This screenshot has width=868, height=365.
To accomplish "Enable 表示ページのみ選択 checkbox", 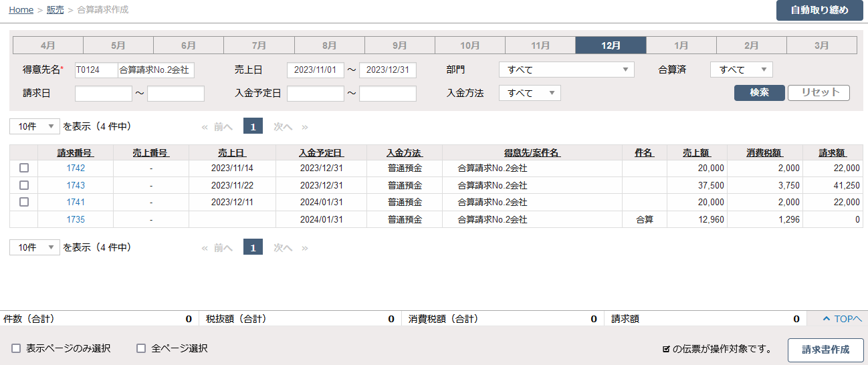I will (x=16, y=348).
